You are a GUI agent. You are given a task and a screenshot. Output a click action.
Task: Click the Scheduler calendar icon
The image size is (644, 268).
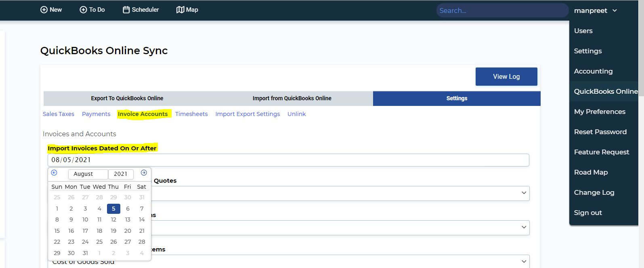(126, 10)
